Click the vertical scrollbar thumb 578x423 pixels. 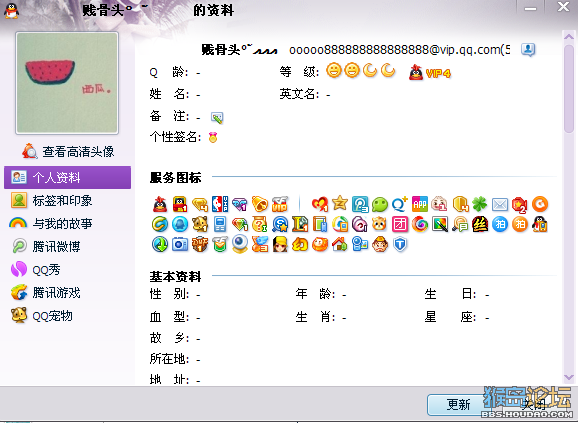pyautogui.click(x=569, y=88)
